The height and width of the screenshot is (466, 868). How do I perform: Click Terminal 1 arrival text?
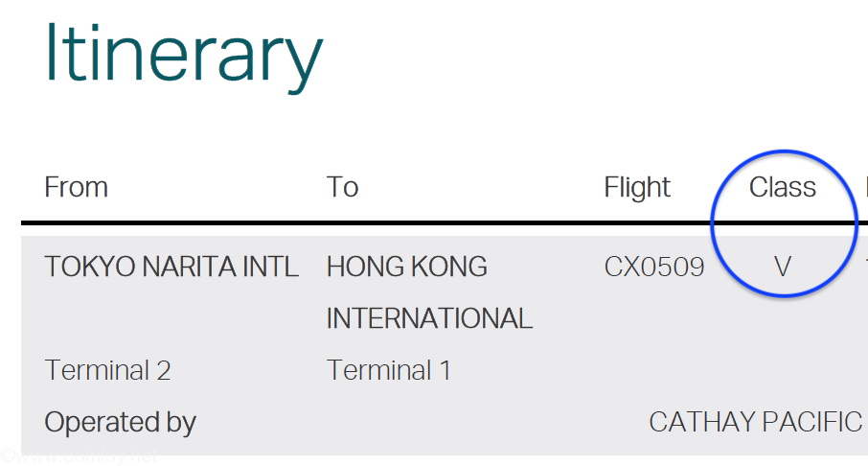[389, 370]
